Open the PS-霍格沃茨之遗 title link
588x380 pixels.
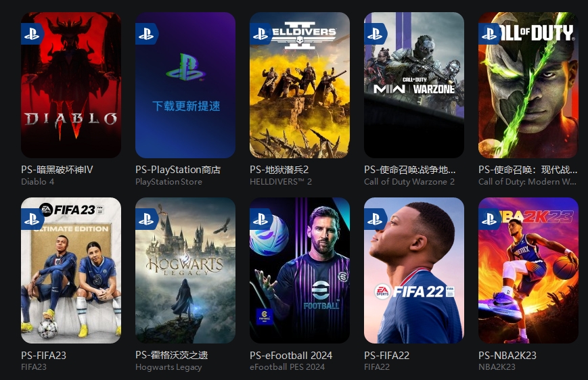coord(172,355)
